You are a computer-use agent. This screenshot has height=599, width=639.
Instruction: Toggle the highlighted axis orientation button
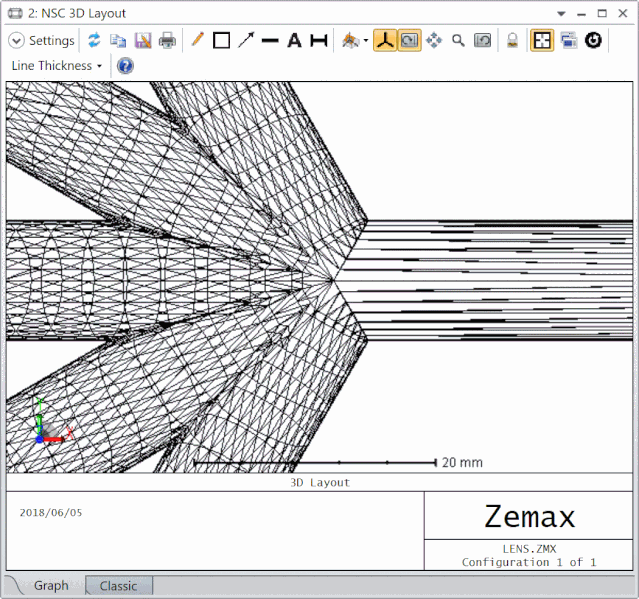pos(385,40)
